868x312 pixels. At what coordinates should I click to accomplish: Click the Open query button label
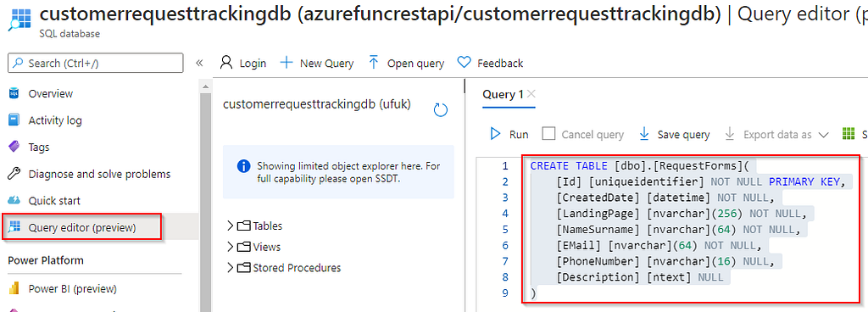coord(415,63)
